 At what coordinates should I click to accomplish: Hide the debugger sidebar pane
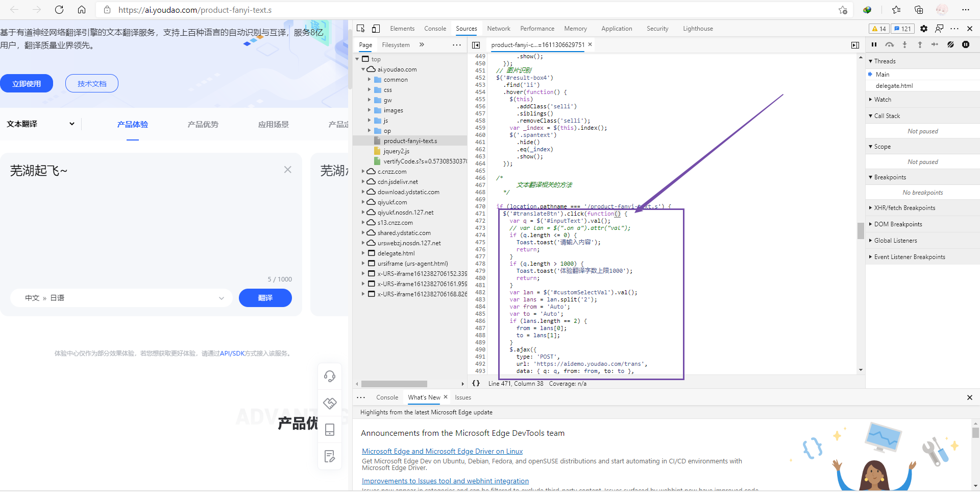click(x=855, y=45)
